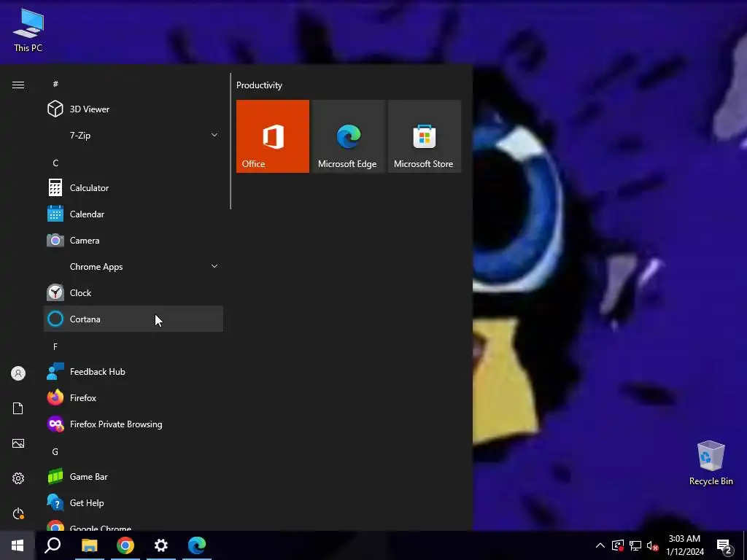The image size is (747, 560).
Task: Open the user account menu in Start sidebar
Action: tap(18, 373)
